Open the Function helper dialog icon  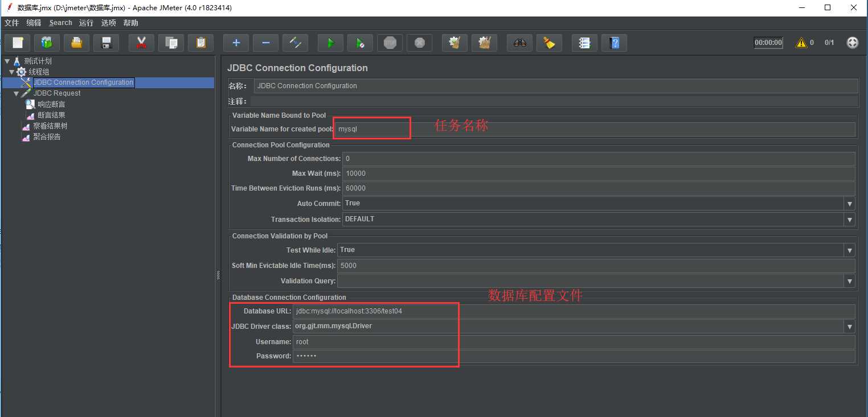click(584, 43)
